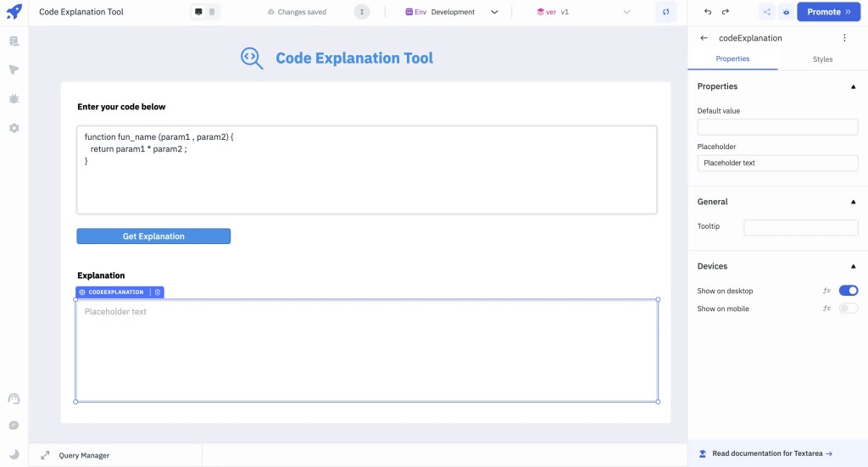Click the Default value input field

777,127
